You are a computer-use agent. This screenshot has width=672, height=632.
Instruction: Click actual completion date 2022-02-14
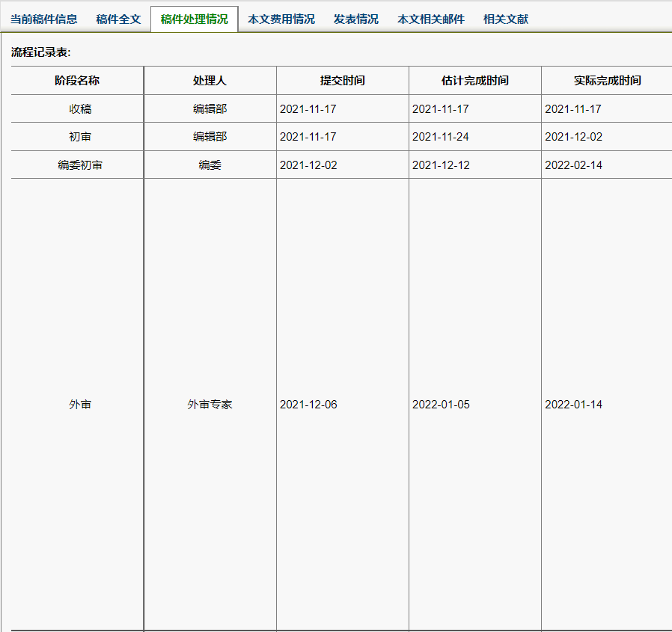573,165
